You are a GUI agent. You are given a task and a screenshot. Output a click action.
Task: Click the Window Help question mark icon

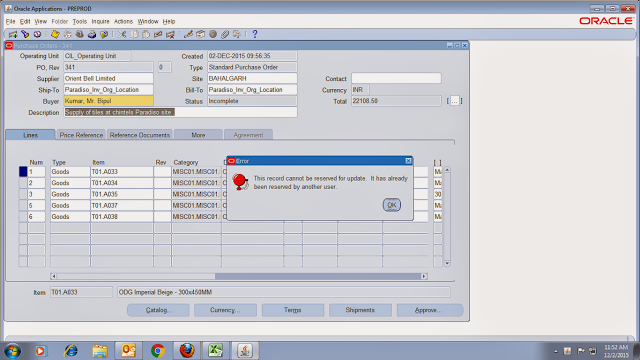point(255,34)
